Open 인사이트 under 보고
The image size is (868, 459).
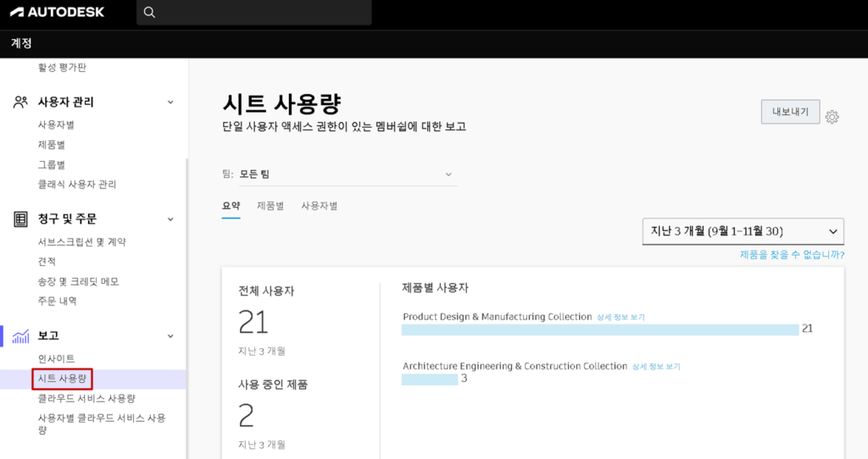(56, 358)
